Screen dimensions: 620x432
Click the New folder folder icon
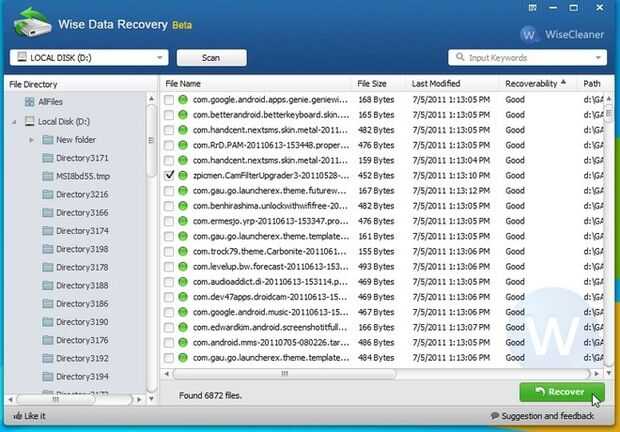47,140
